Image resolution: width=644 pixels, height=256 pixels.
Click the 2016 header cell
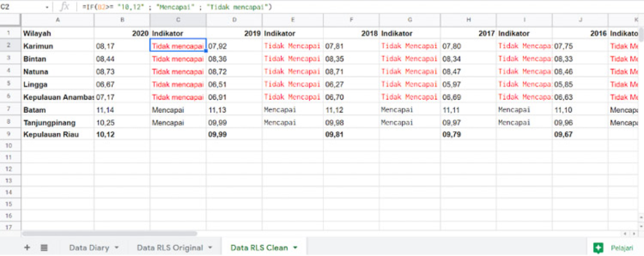[x=580, y=33]
